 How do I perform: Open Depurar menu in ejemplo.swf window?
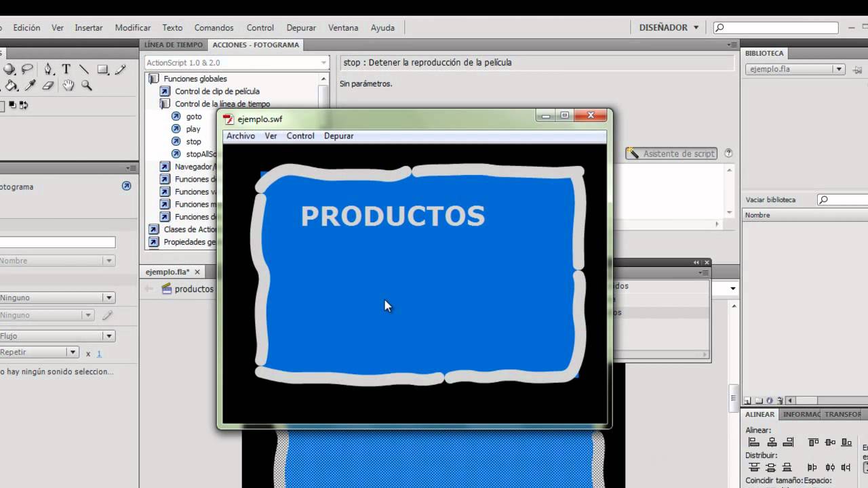click(338, 136)
